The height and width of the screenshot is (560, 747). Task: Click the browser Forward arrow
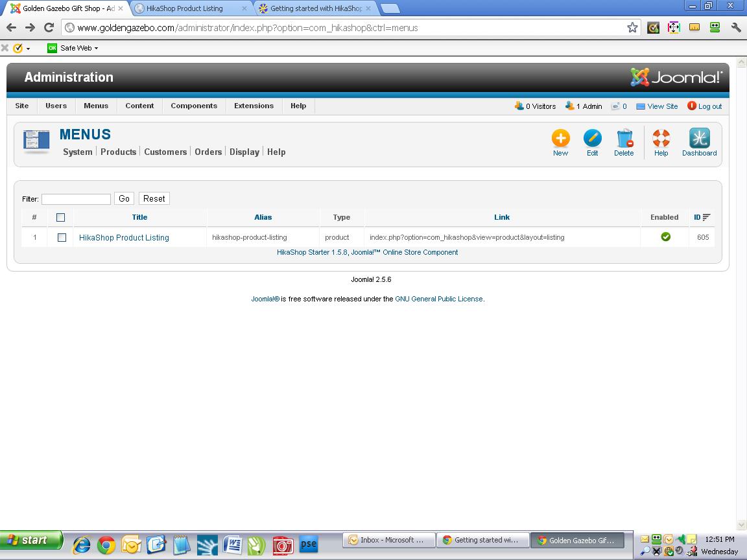30,28
